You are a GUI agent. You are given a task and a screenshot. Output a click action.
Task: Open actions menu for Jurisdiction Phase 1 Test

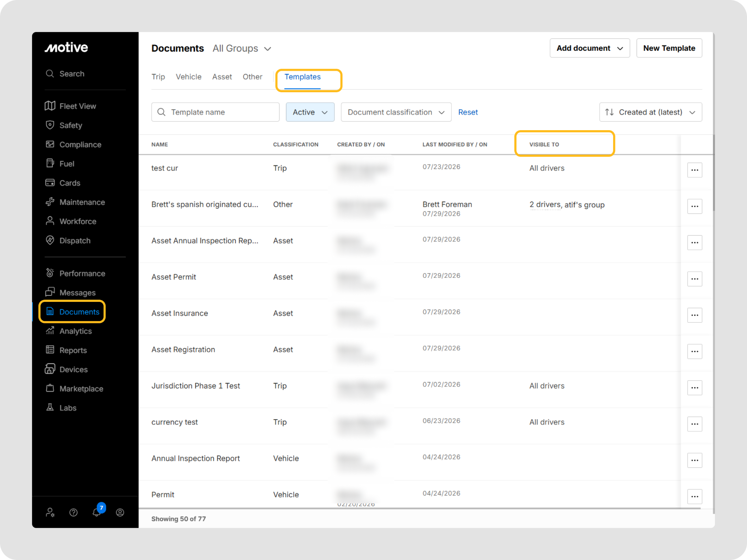694,388
